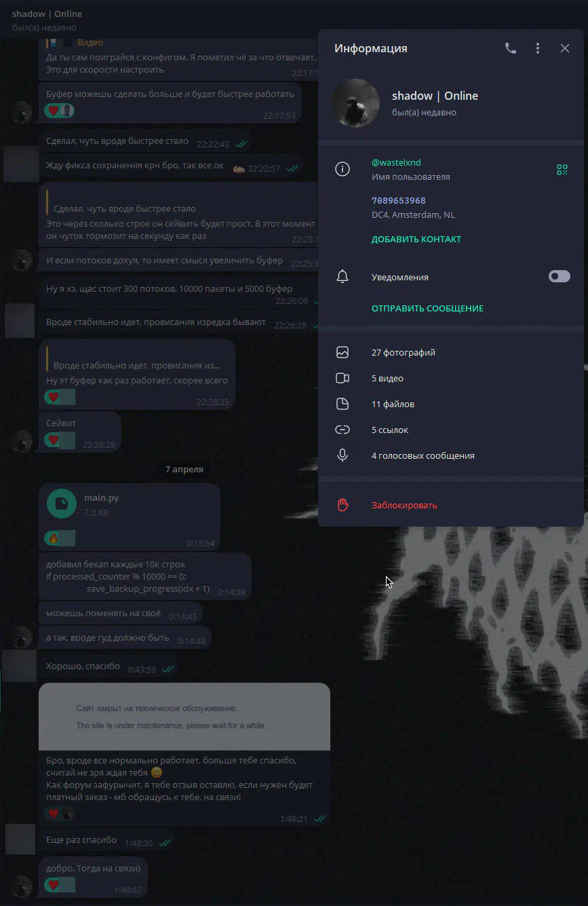Click the bell notifications icon

coord(342,276)
